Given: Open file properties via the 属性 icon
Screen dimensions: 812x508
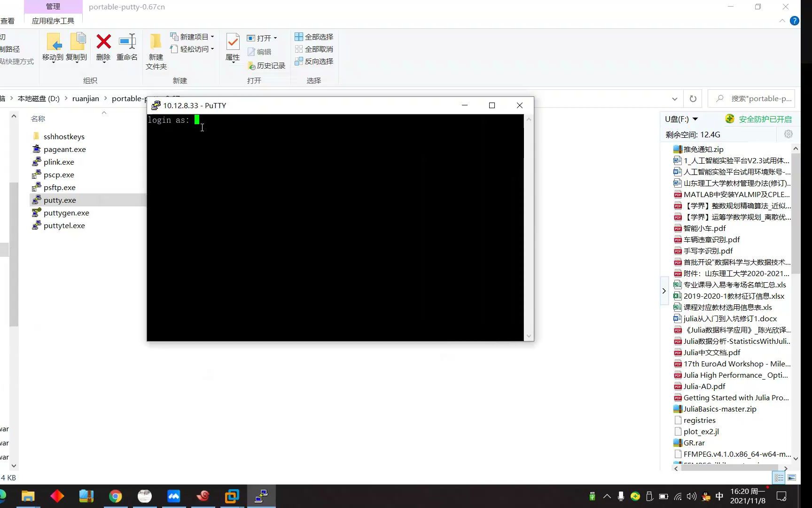Looking at the screenshot, I should tap(232, 47).
